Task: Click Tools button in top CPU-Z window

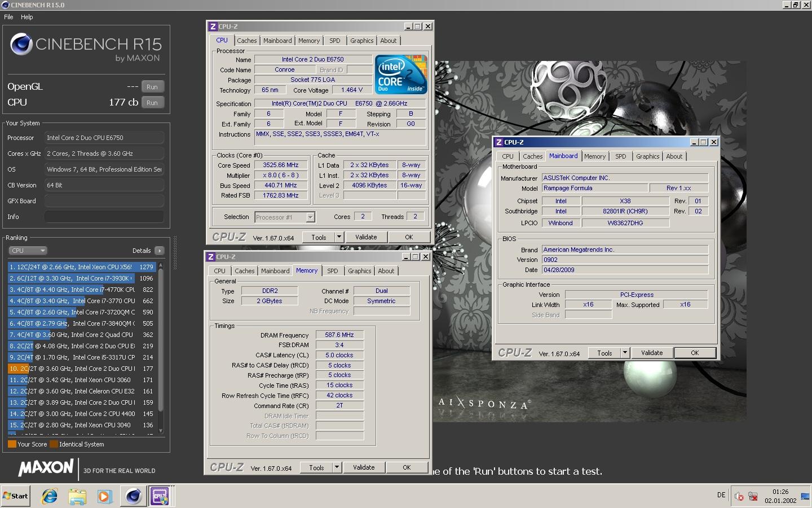Action: tap(319, 238)
